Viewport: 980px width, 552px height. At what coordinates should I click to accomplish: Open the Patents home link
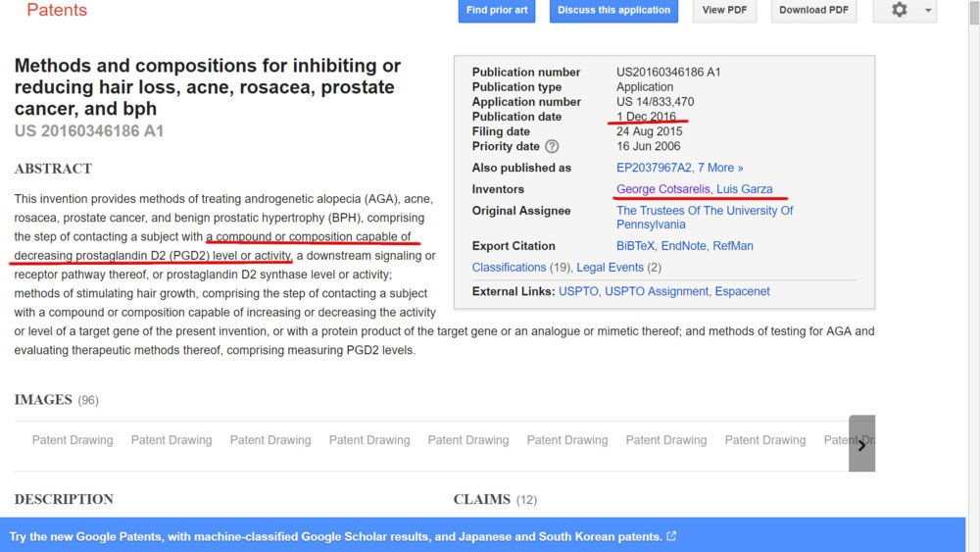tap(57, 10)
